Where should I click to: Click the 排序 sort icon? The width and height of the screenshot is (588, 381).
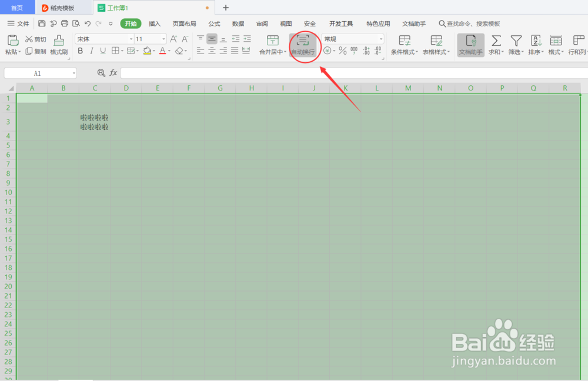tap(535, 41)
